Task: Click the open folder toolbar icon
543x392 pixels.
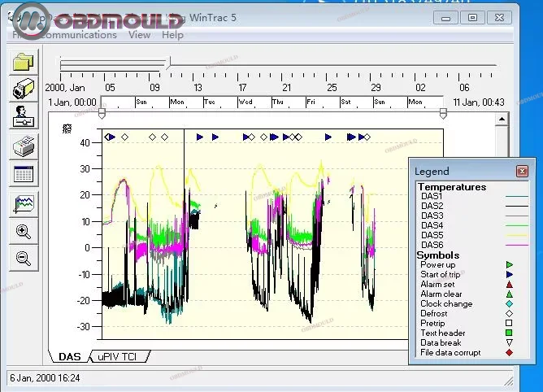Action: point(24,62)
